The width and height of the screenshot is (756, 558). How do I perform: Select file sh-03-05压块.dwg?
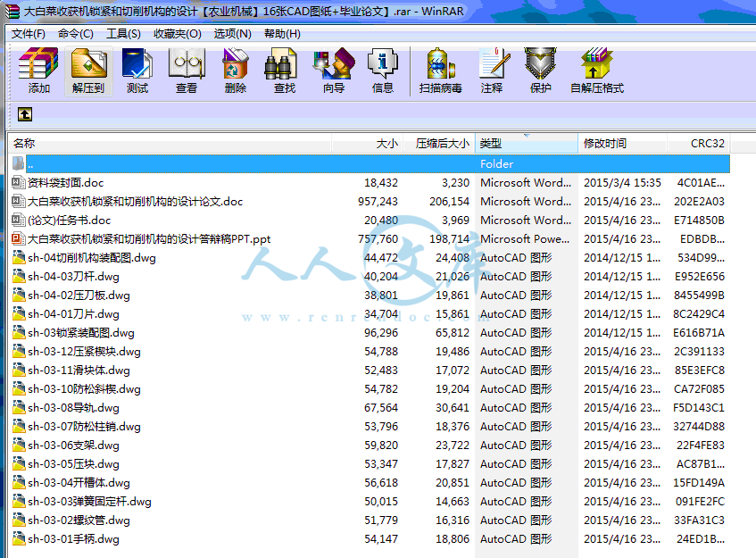point(73,464)
